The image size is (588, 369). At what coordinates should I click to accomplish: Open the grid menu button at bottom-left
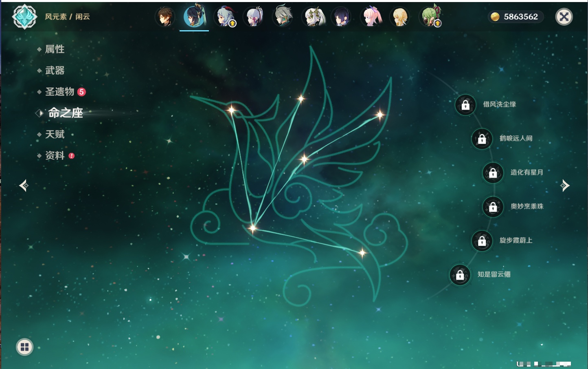[x=24, y=347]
